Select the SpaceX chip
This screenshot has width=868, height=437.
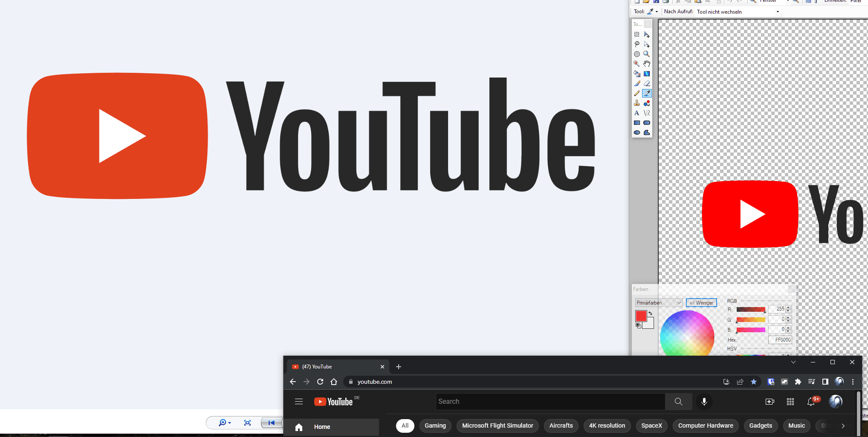(x=651, y=425)
